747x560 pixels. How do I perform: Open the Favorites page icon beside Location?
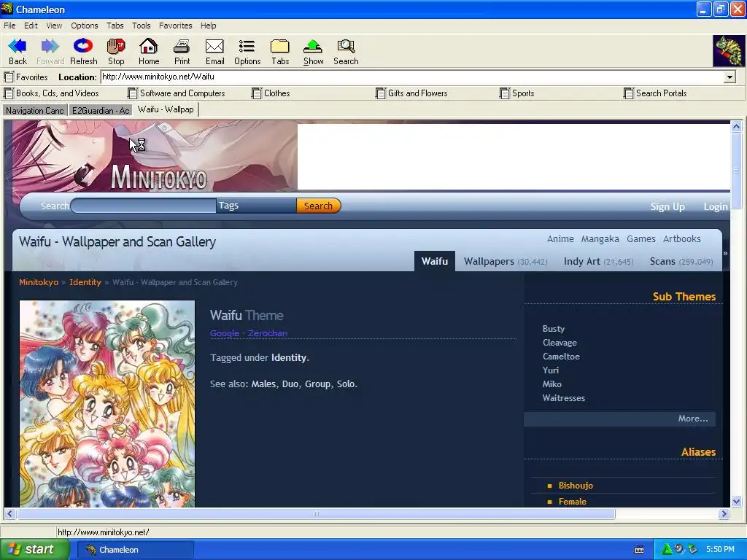tap(9, 77)
